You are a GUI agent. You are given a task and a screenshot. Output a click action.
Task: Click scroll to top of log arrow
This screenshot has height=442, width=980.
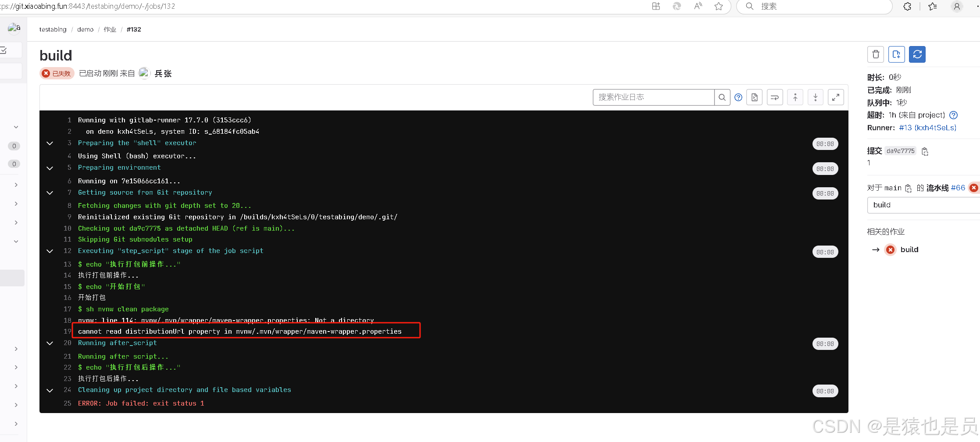click(795, 97)
